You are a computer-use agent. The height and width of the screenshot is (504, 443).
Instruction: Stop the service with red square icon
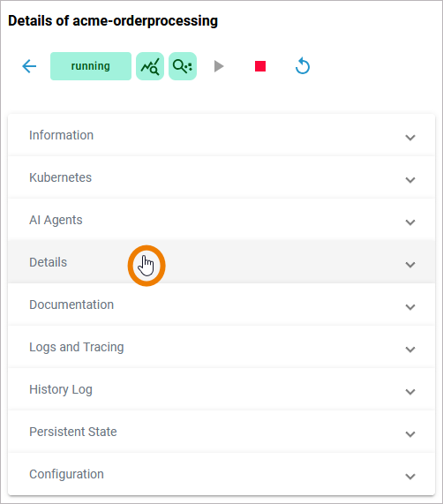260,66
